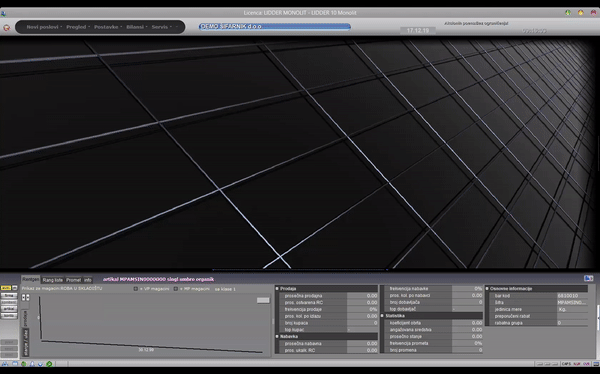Open the Novi poslovi dropdown menu
Viewport: 600px width, 374px height.
pos(44,27)
